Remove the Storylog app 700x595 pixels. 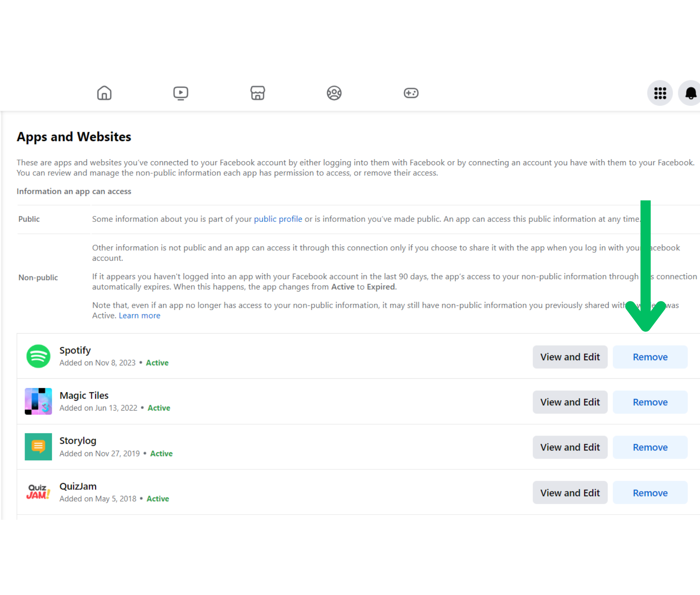click(650, 447)
